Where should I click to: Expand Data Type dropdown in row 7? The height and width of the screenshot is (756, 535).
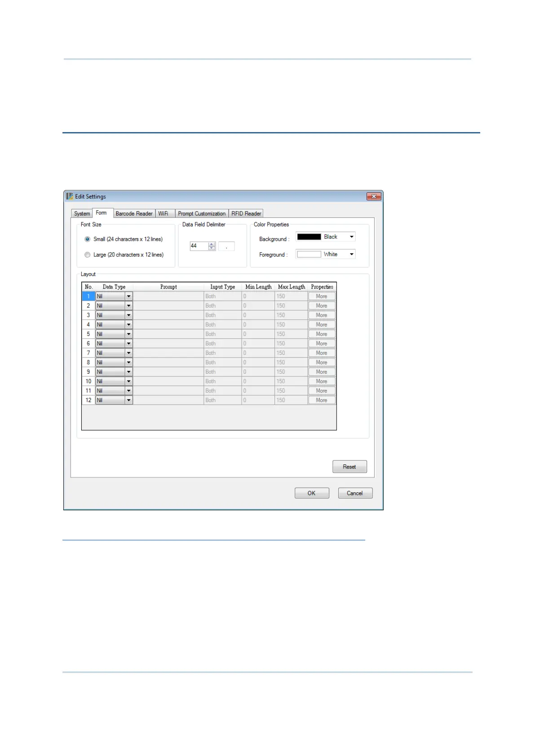pyautogui.click(x=128, y=353)
